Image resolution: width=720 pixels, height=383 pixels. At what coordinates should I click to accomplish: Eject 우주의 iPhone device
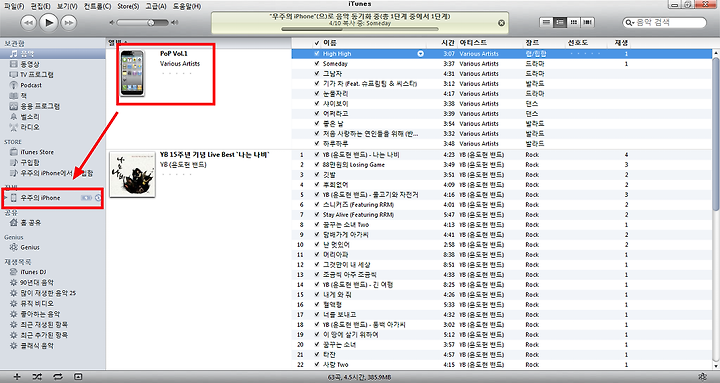[x=98, y=198]
